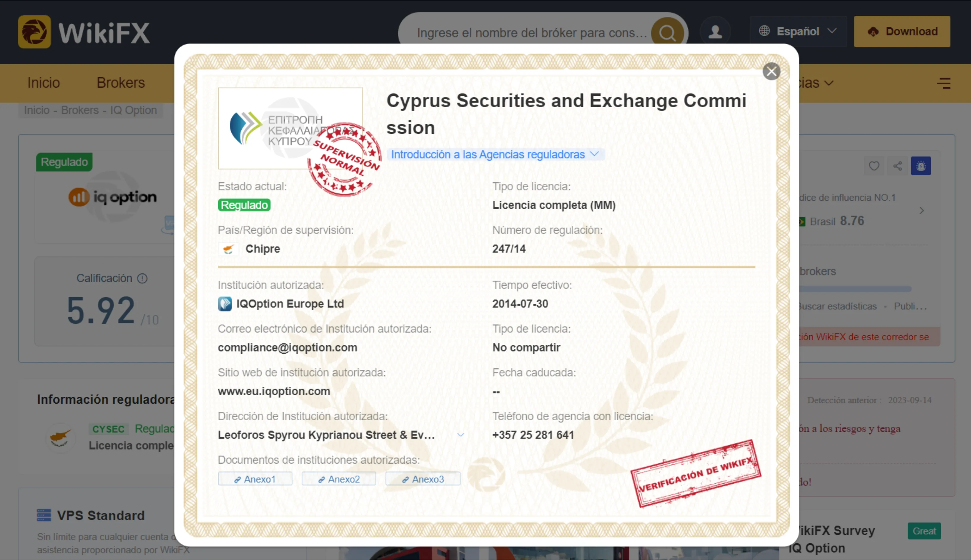The height and width of the screenshot is (560, 971).
Task: Open the Brokers menu item
Action: [121, 83]
